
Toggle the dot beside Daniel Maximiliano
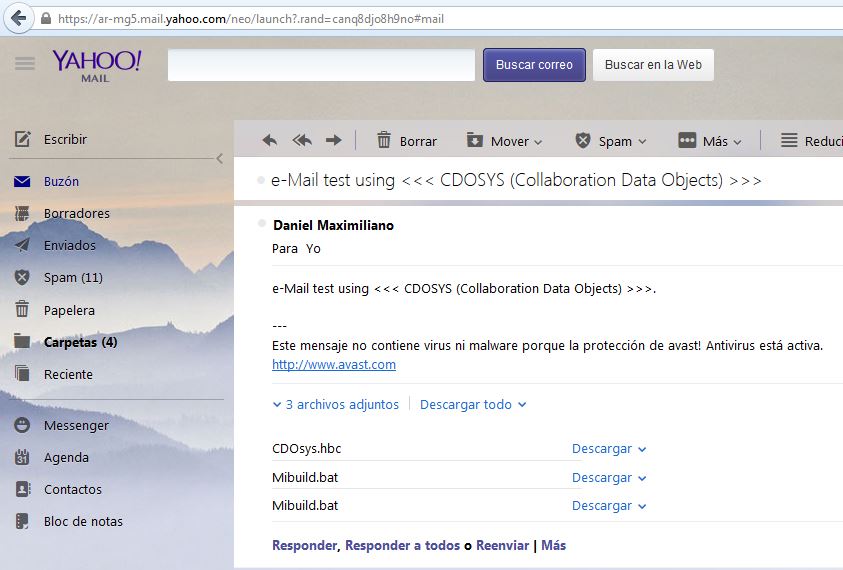[261, 223]
